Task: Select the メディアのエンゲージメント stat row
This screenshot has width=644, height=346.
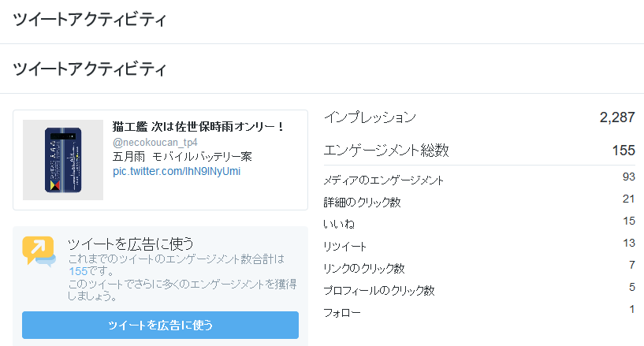Action: point(479,179)
